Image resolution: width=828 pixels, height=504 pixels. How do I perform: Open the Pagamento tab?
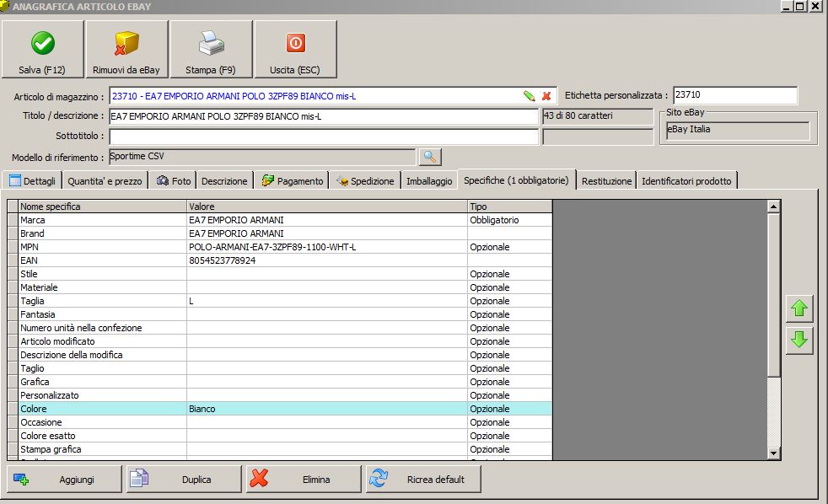pyautogui.click(x=292, y=181)
